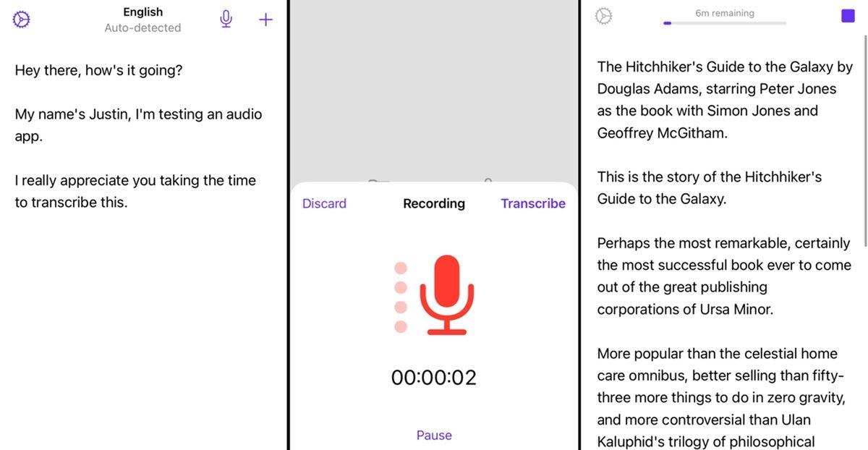Discard the current recording
868x450 pixels.
(324, 203)
